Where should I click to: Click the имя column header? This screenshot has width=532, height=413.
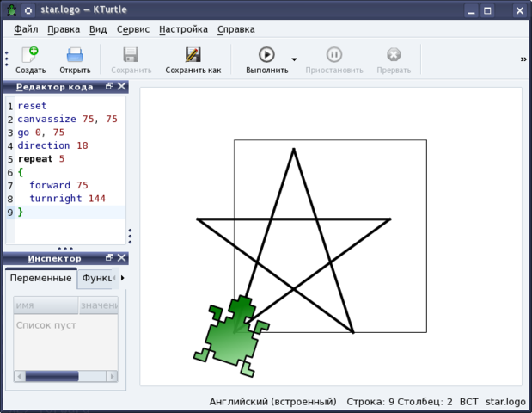pos(46,305)
